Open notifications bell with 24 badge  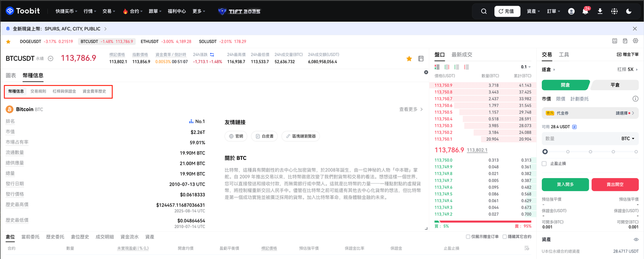(x=585, y=11)
